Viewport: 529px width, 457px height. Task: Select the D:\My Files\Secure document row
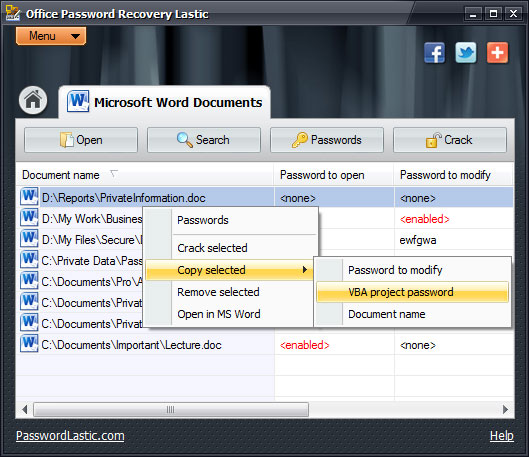[92, 240]
